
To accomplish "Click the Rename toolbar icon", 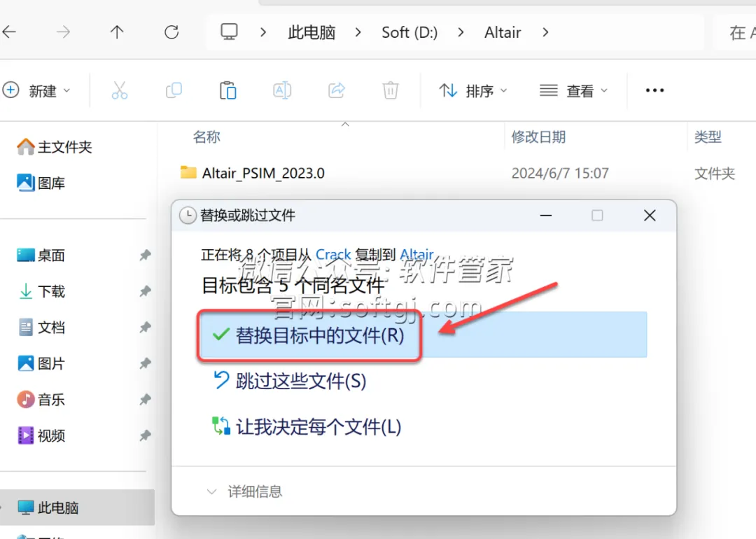I will coord(282,90).
